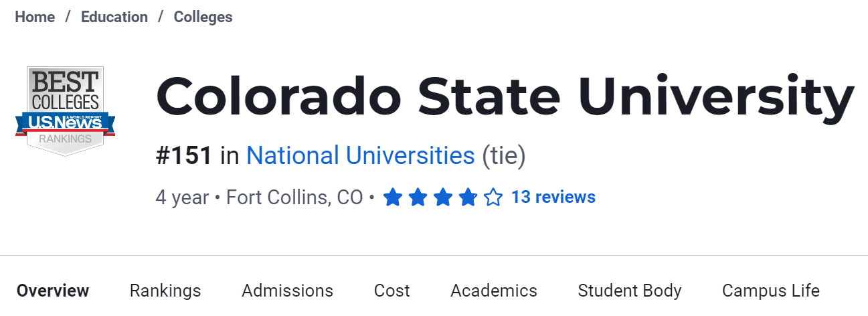
Task: Click the third rating star
Action: coord(442,197)
